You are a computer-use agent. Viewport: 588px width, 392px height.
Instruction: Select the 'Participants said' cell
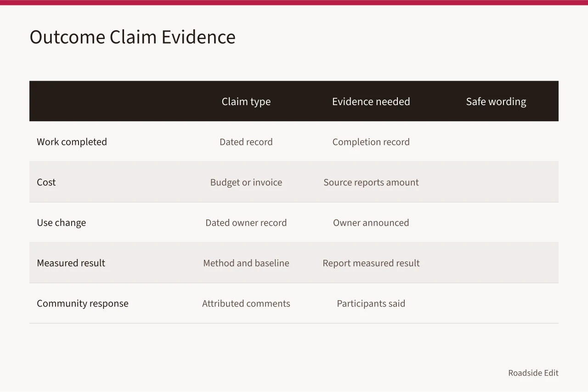pos(371,303)
